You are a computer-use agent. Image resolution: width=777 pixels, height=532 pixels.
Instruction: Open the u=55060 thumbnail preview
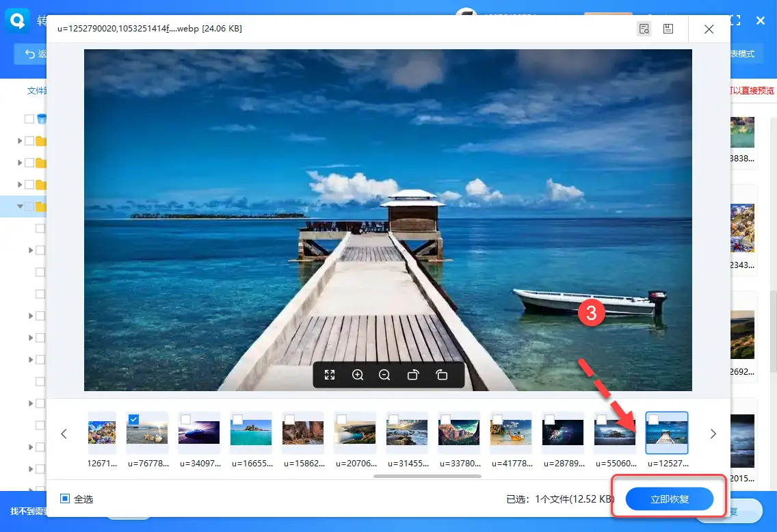point(615,432)
